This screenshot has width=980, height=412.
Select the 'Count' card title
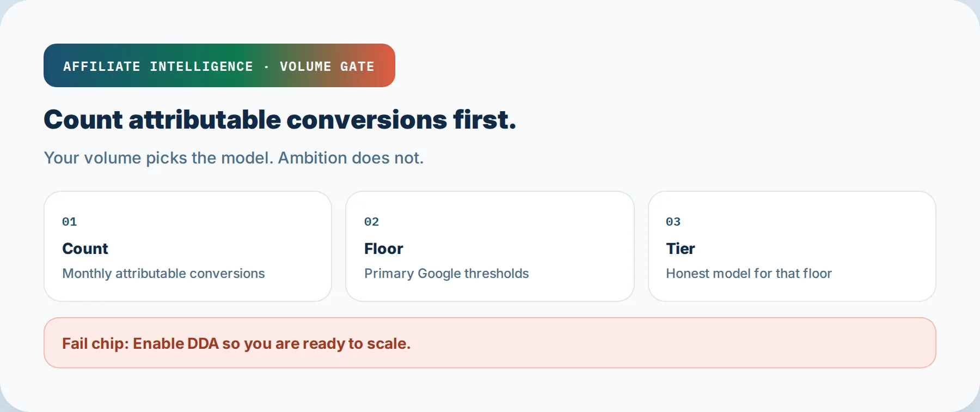click(85, 249)
